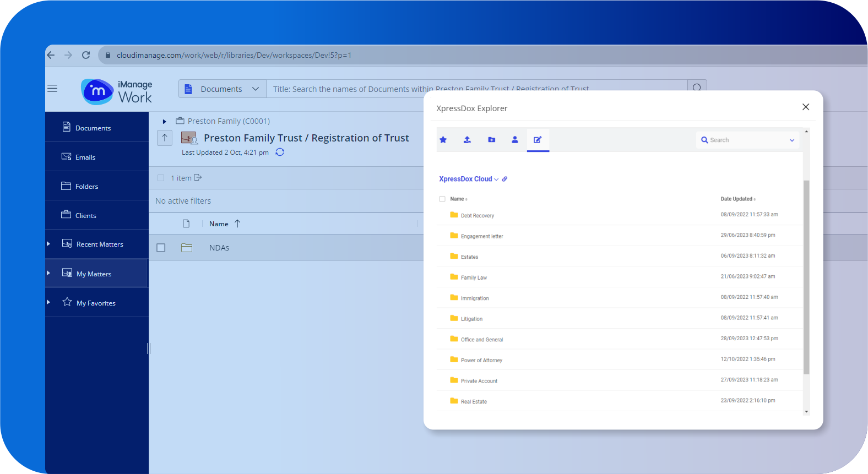Viewport: 868px width, 474px height.
Task: Click the iManage Work logo
Action: pos(117,91)
